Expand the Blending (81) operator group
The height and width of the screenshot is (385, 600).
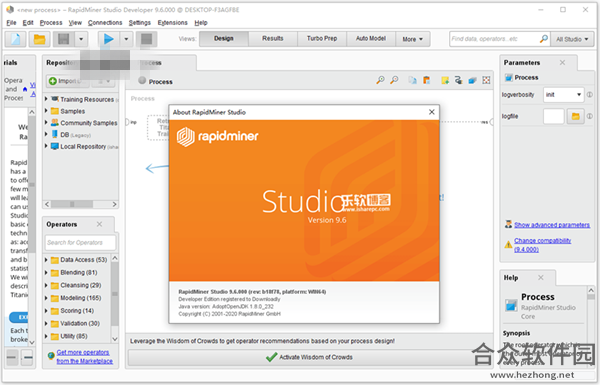pos(46,272)
